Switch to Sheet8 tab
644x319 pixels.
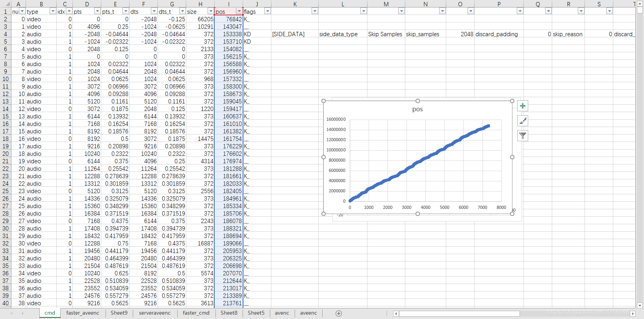[x=229, y=313]
